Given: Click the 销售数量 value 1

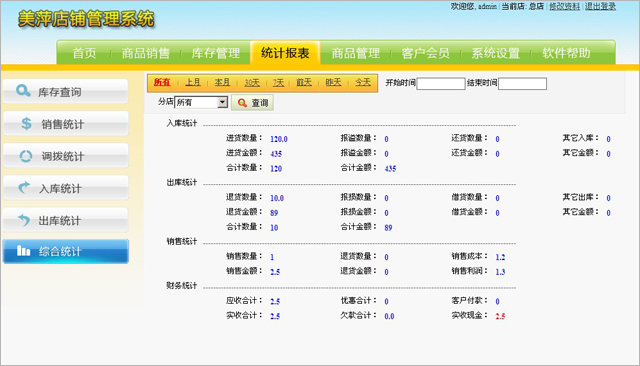Looking at the screenshot, I should [272, 257].
